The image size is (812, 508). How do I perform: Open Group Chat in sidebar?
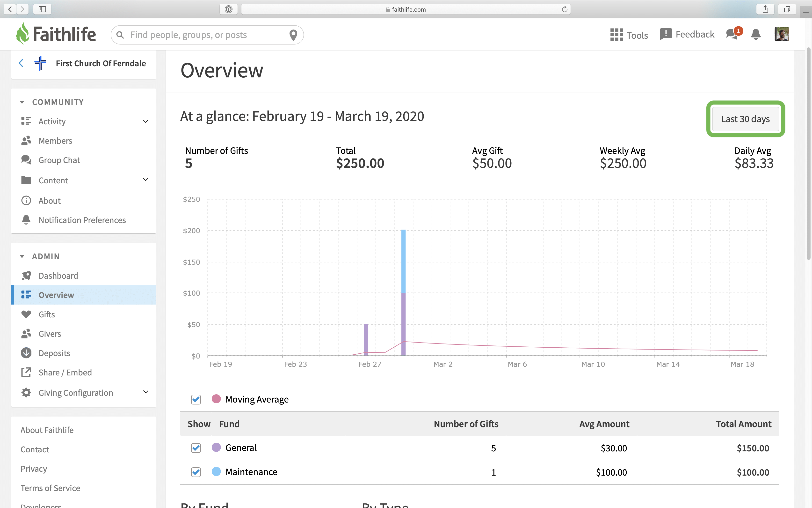84,160
